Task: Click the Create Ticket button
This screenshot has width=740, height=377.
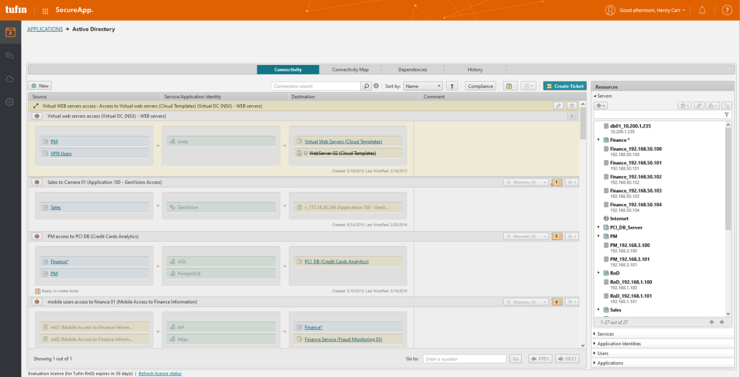Action: click(x=565, y=86)
